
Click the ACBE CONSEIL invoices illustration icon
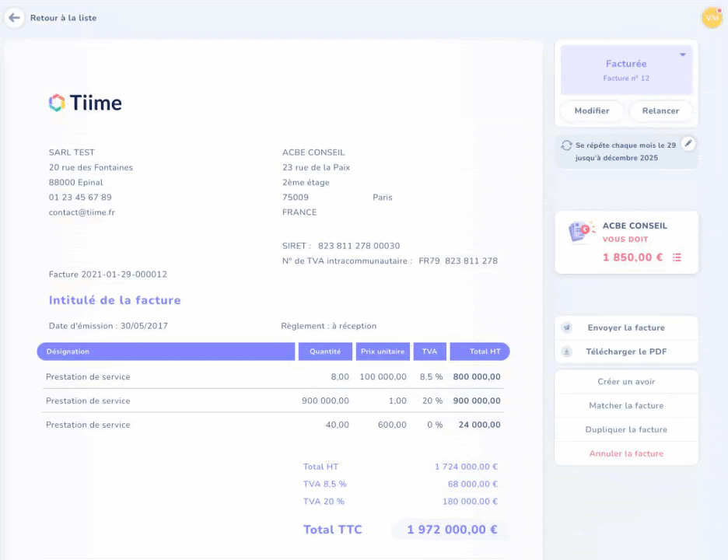coord(581,231)
